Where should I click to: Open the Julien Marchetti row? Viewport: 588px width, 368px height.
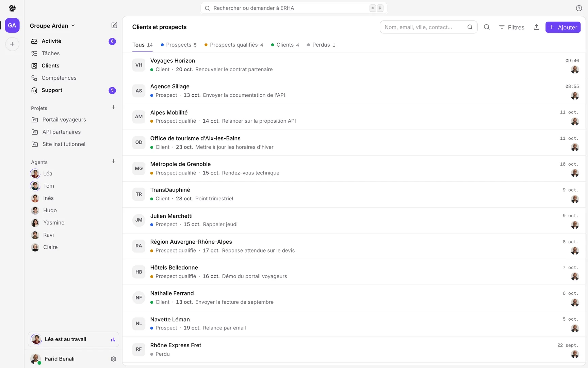pyautogui.click(x=354, y=220)
